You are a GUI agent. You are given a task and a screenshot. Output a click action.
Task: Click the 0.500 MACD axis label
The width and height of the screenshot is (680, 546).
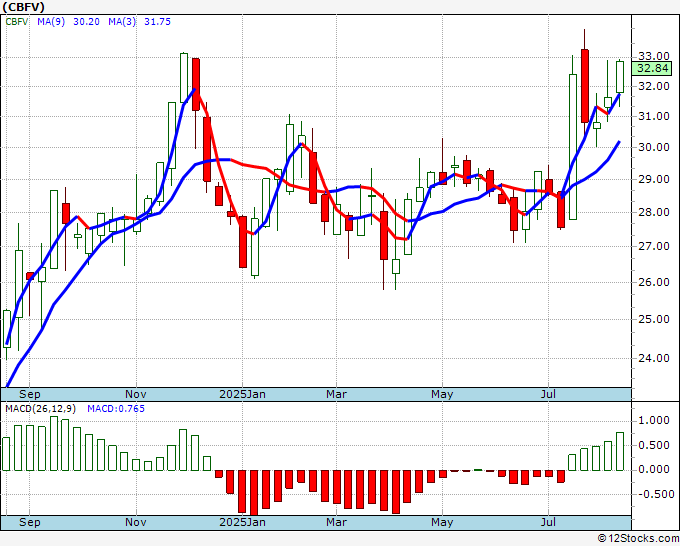click(654, 445)
